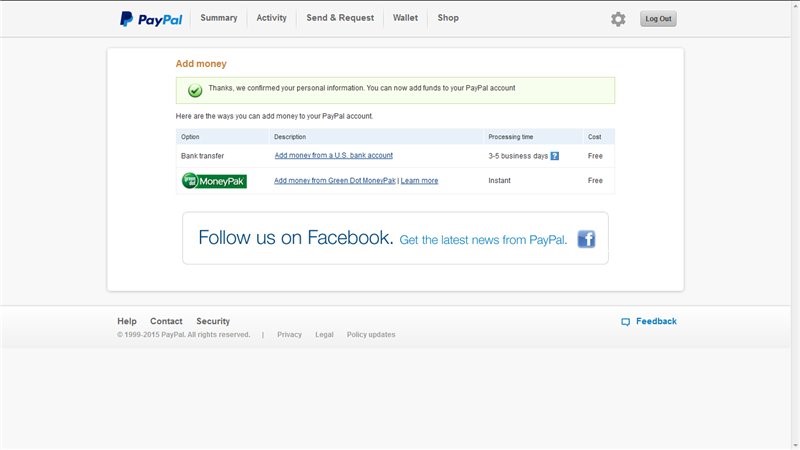800x450 pixels.
Task: Click Add money from Green Dot MoneyPak
Action: click(335, 181)
